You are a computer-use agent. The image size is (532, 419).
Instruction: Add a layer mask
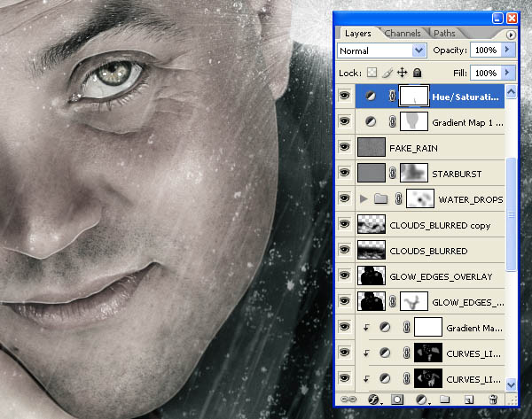397,400
